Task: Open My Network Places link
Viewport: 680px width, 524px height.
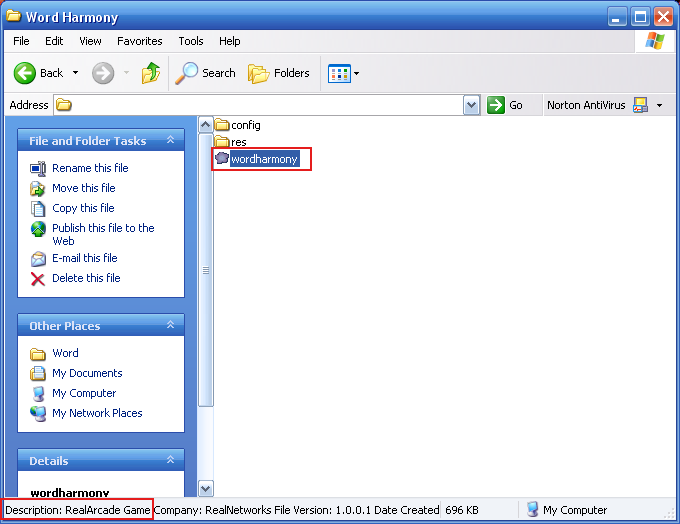Action: pos(97,413)
